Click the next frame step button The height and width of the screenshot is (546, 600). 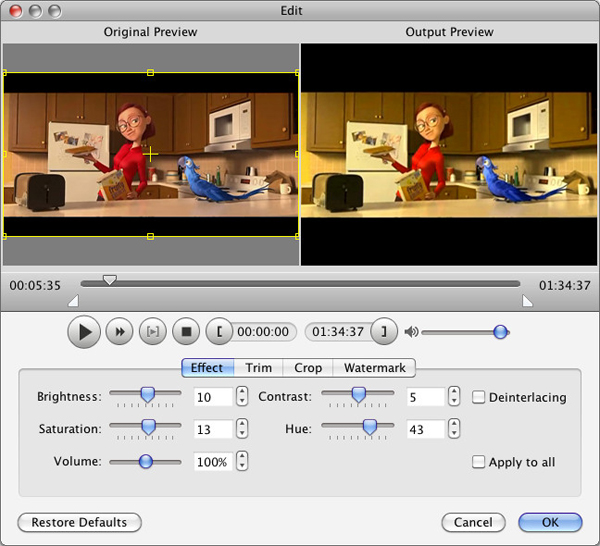coord(153,332)
